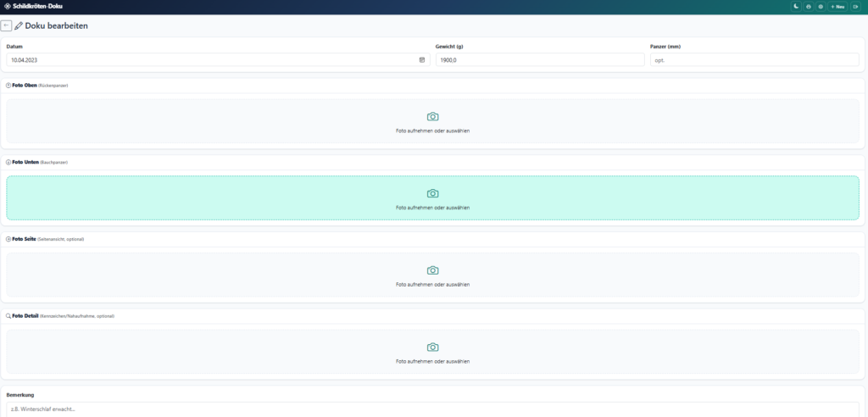Click camera icon in Foto Unten area
This screenshot has height=417, width=868.
(432, 193)
